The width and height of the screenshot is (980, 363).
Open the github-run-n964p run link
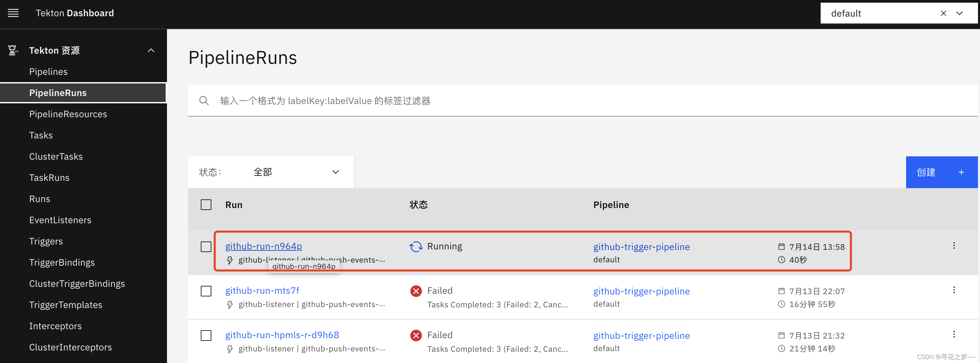coord(264,246)
